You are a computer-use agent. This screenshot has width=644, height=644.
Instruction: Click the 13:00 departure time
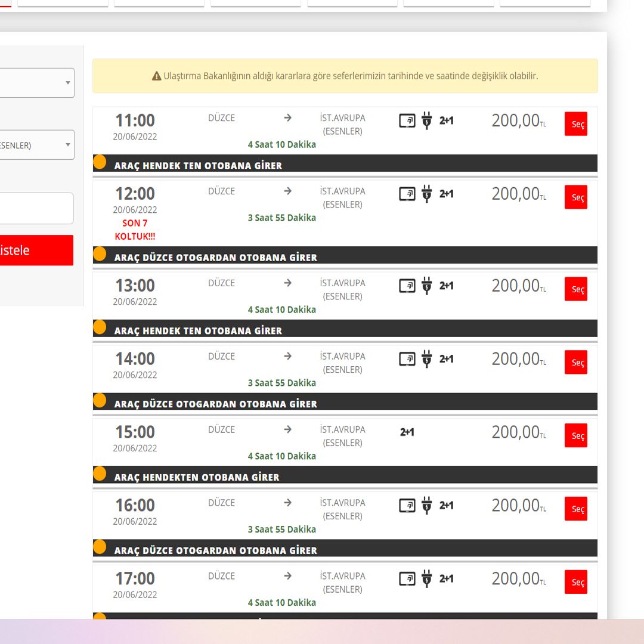pos(135,286)
